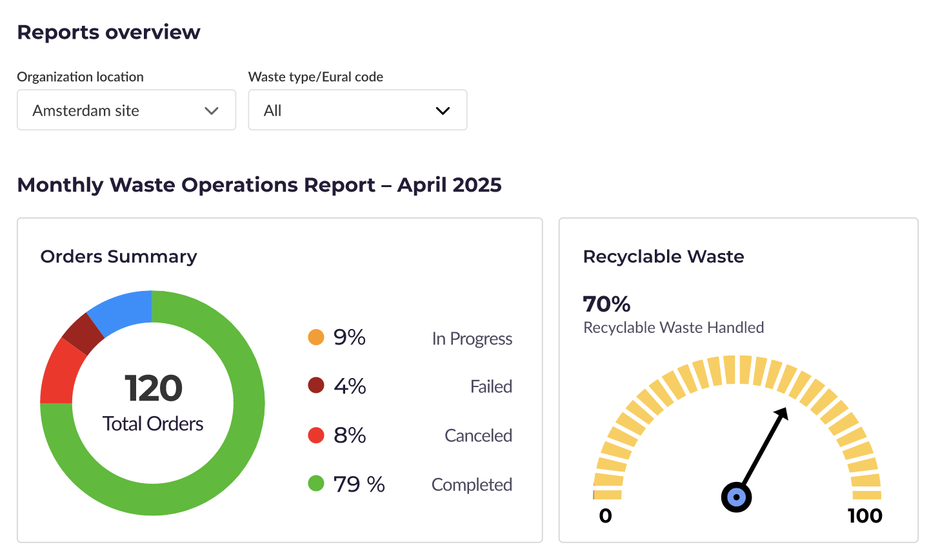Click the Completed legend label

point(472,485)
